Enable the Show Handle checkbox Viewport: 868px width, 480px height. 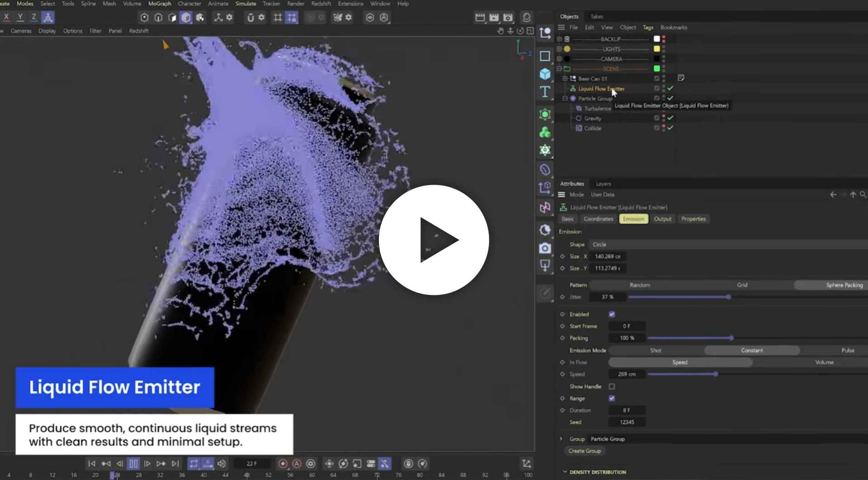tap(612, 386)
